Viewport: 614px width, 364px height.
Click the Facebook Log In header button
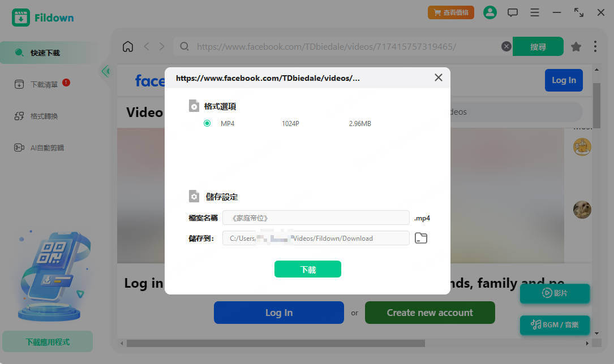tap(564, 80)
